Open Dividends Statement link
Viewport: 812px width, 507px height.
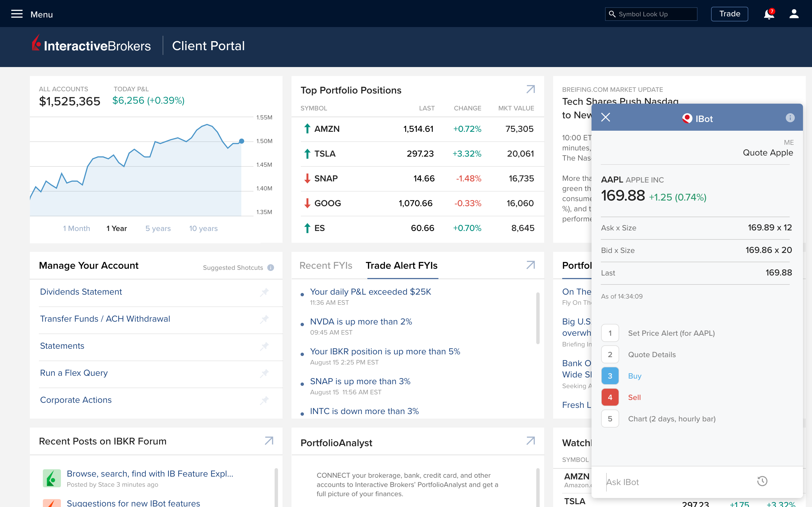point(80,292)
